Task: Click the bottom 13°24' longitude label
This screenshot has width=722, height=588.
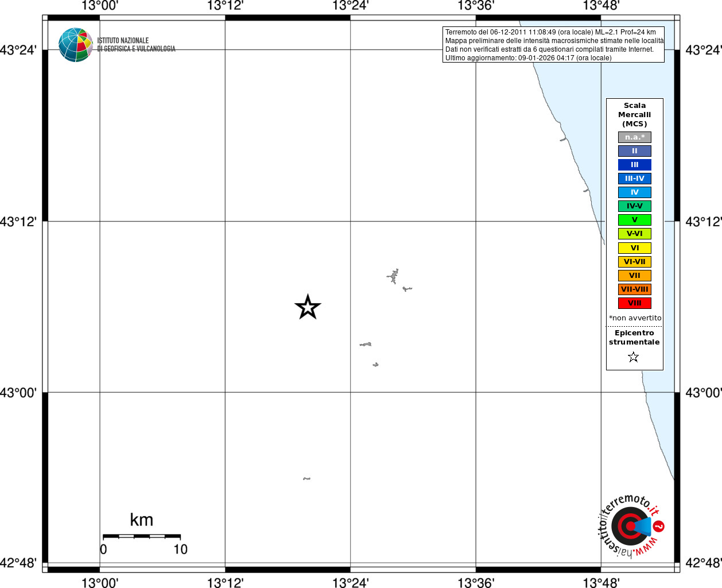Action: 351,582
